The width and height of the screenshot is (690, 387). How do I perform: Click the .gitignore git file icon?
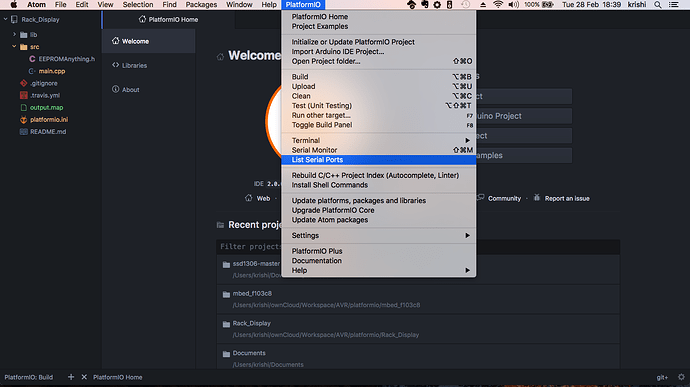(24, 83)
